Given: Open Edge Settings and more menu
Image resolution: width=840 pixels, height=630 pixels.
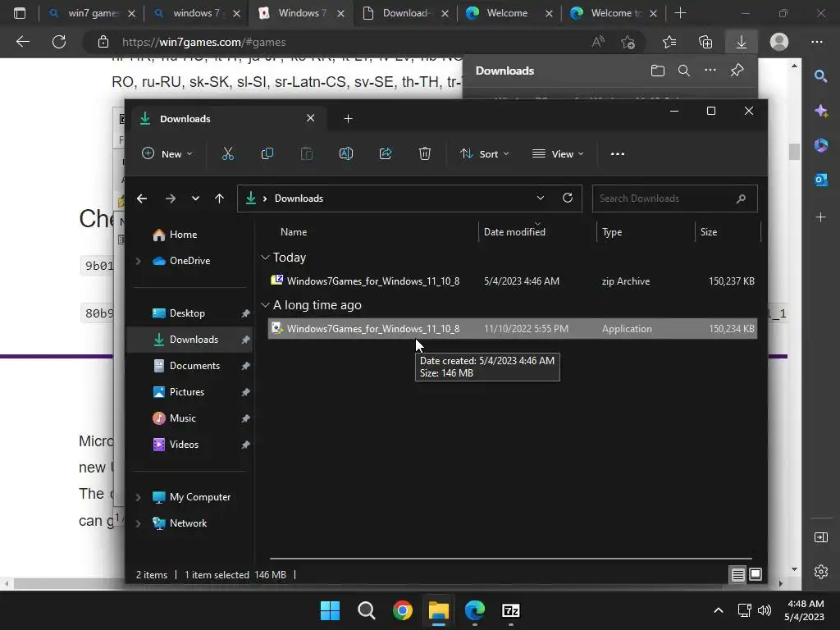Looking at the screenshot, I should point(817,42).
